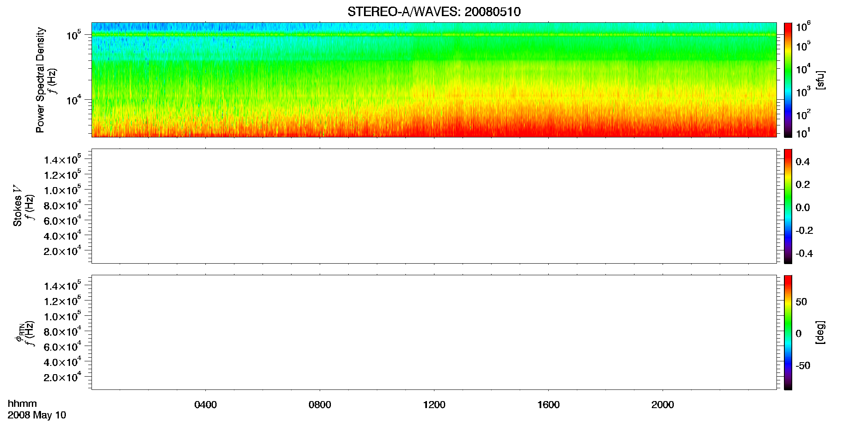Select the degrees color bar of bottom panel

point(788,332)
